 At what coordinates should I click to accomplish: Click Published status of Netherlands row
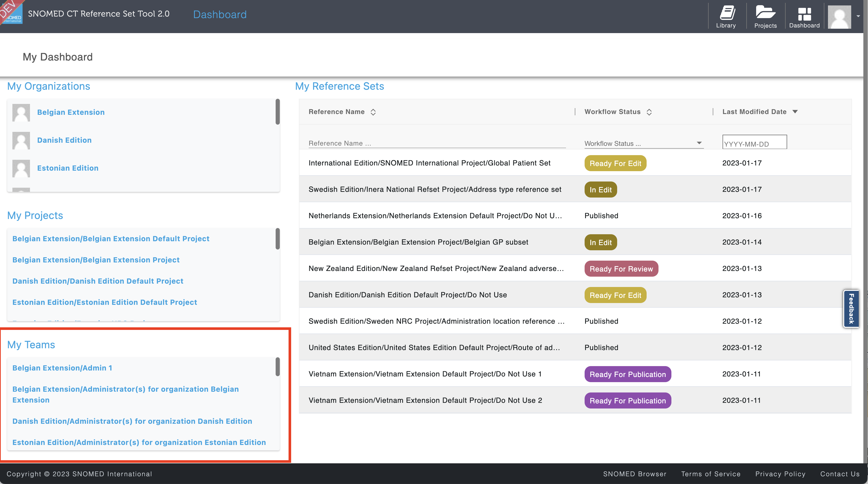pos(601,216)
